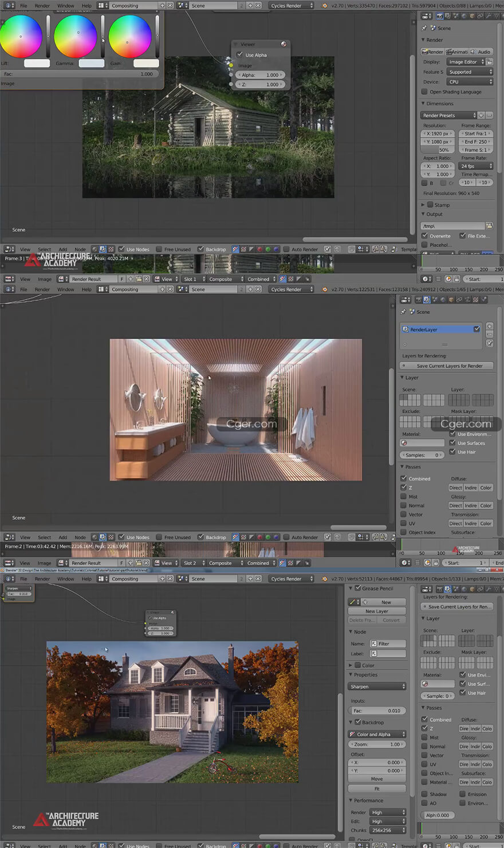Image resolution: width=504 pixels, height=848 pixels.
Task: Open the Render Presets dropdown
Action: 449,115
